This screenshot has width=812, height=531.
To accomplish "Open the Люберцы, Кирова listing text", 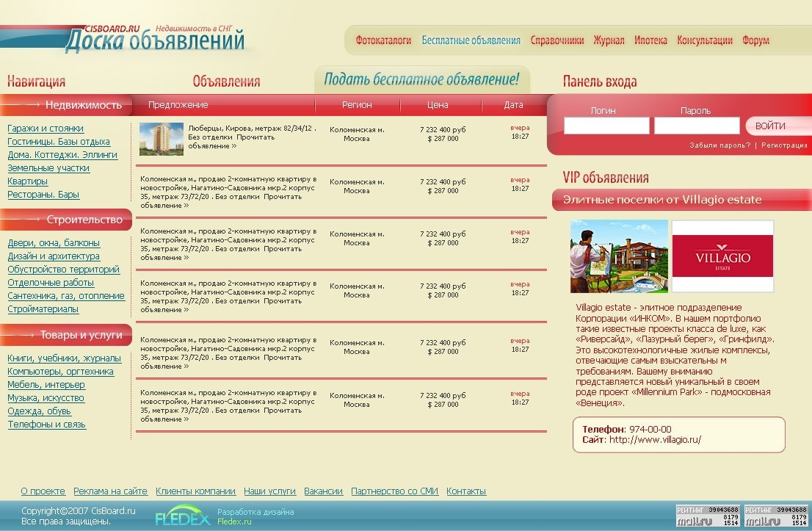I will click(x=252, y=137).
